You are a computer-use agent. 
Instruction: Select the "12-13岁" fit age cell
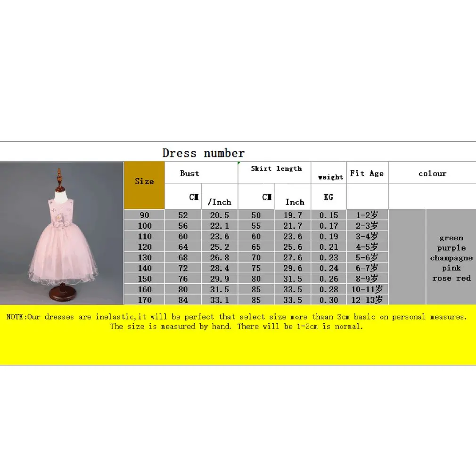pos(367,300)
